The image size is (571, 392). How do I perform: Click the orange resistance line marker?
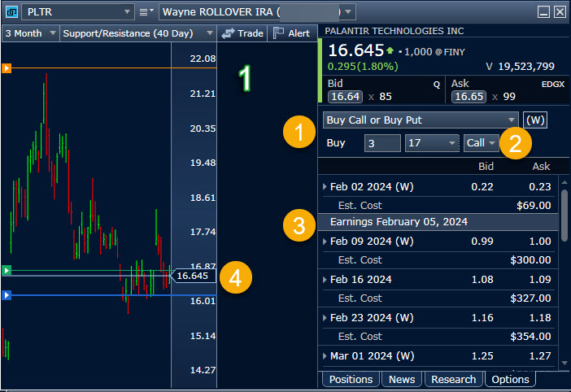pos(7,68)
